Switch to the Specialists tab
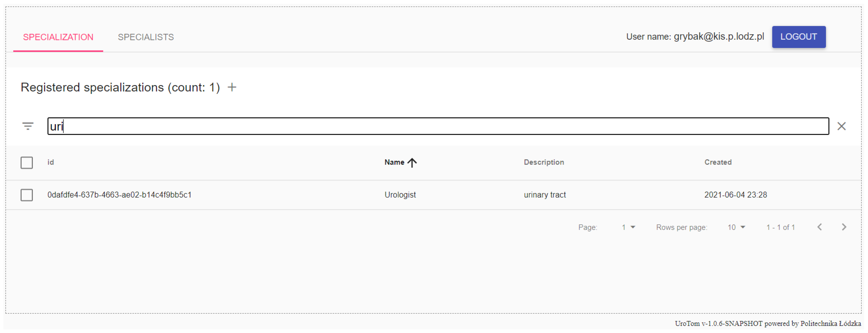The height and width of the screenshot is (333, 868). 146,37
